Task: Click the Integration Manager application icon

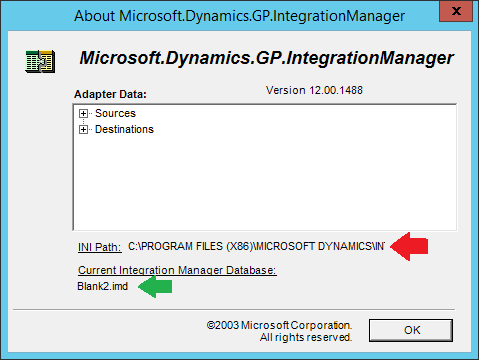Action: (40, 61)
